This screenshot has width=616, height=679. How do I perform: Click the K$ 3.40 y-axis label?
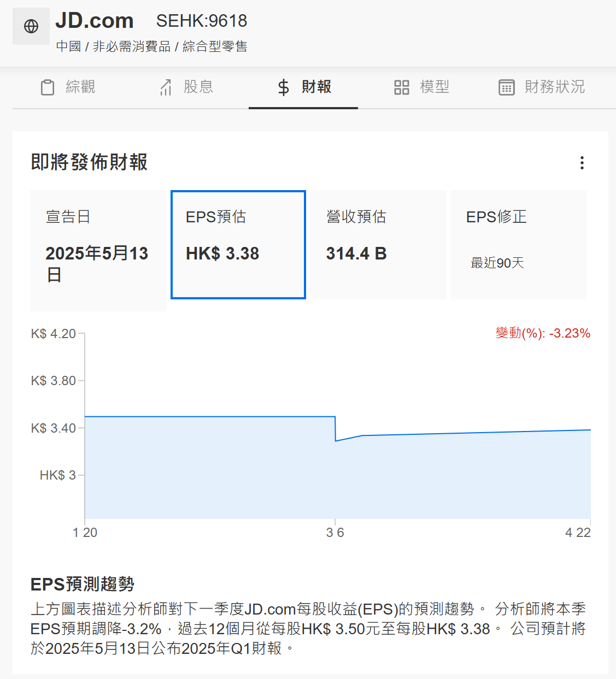click(54, 428)
